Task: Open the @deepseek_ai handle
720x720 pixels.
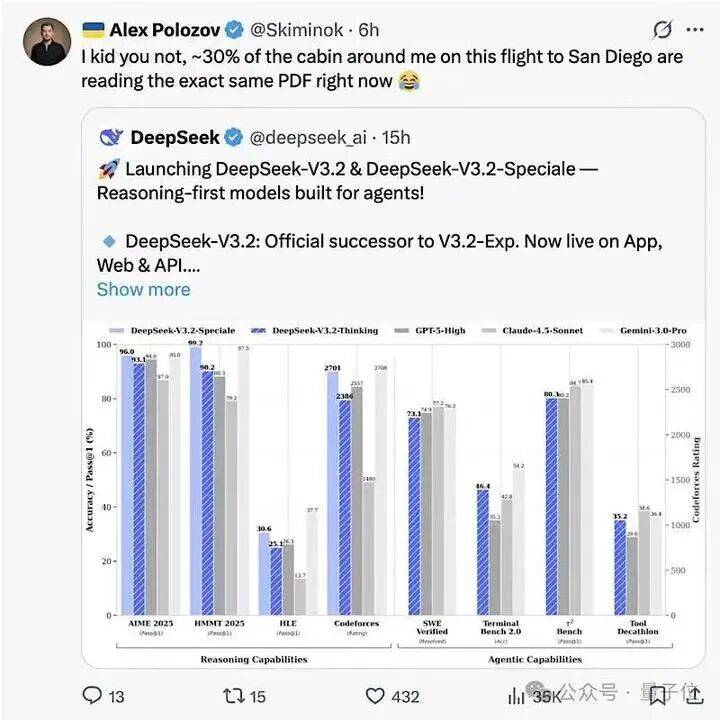Action: [307, 137]
